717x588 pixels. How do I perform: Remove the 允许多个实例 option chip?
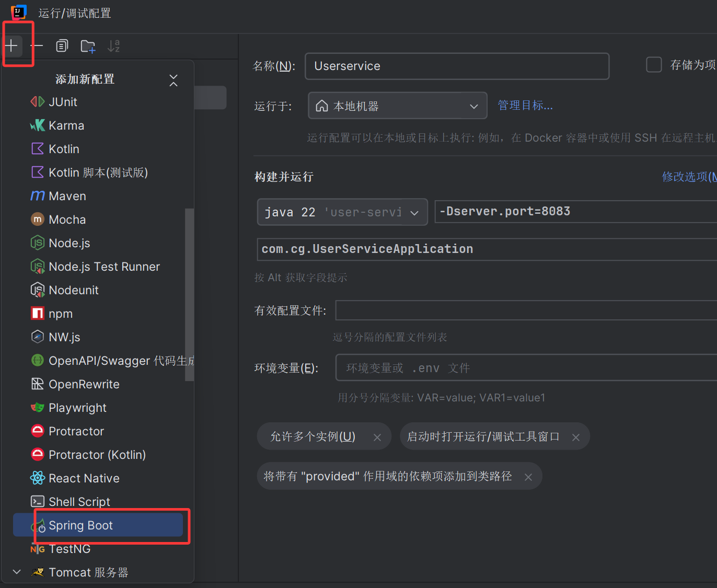tap(377, 437)
